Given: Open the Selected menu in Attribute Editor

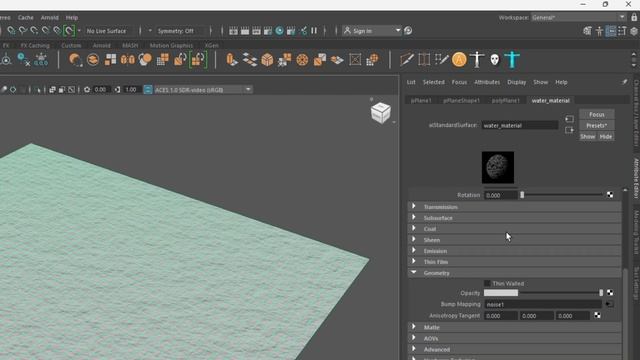Looking at the screenshot, I should click(x=433, y=82).
